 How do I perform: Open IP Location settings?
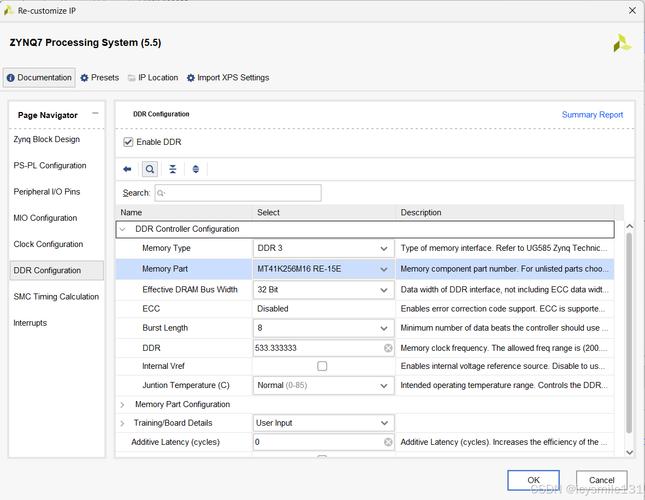[153, 78]
